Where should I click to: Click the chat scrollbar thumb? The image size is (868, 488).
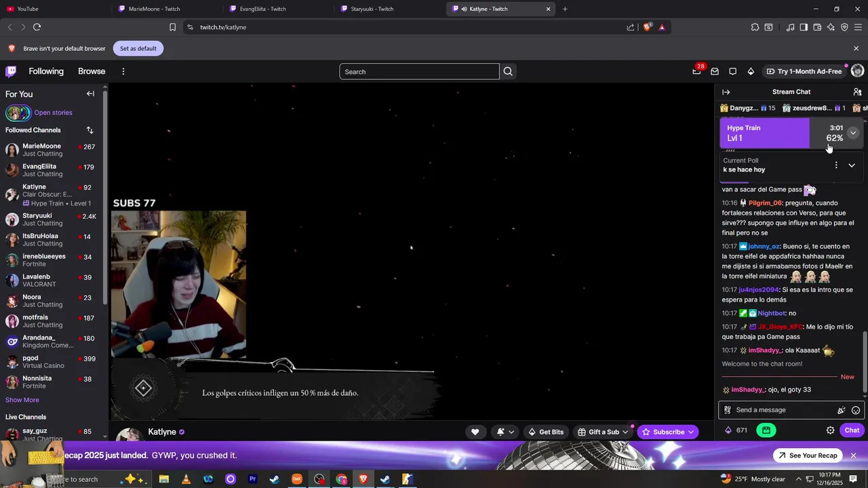pyautogui.click(x=864, y=361)
